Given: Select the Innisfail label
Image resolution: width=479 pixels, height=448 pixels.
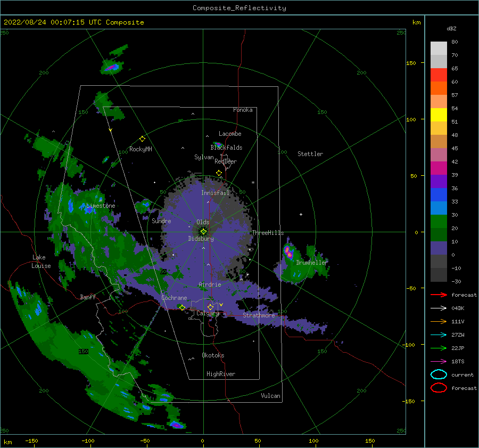Looking at the screenshot, I should 215,193.
